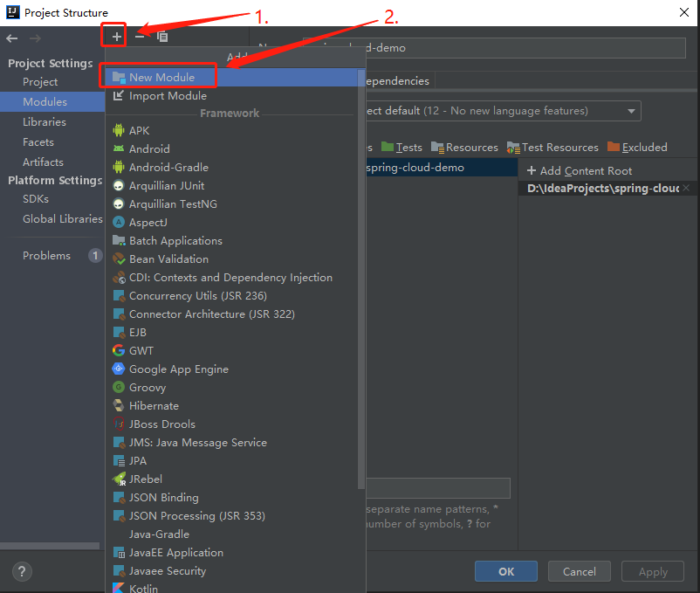Click Add Content Root link
This screenshot has height=593, width=700.
pos(580,170)
